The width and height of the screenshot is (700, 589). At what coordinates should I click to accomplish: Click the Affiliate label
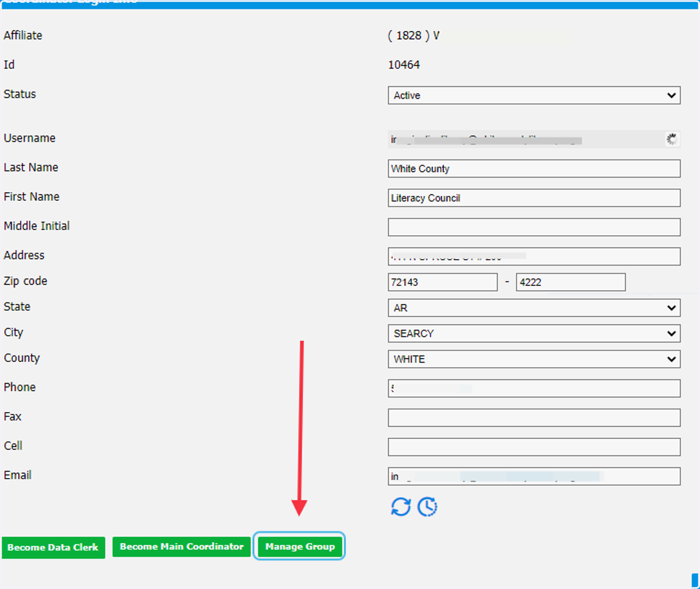pos(23,35)
